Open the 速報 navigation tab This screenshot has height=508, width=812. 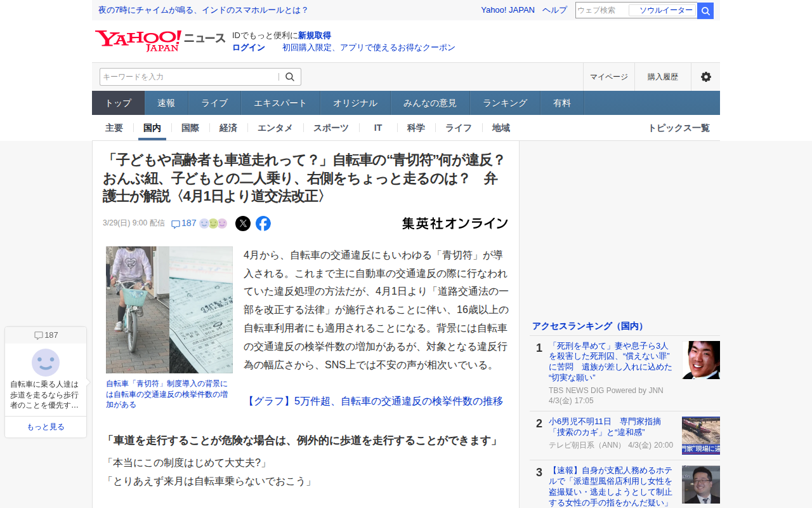(167, 103)
